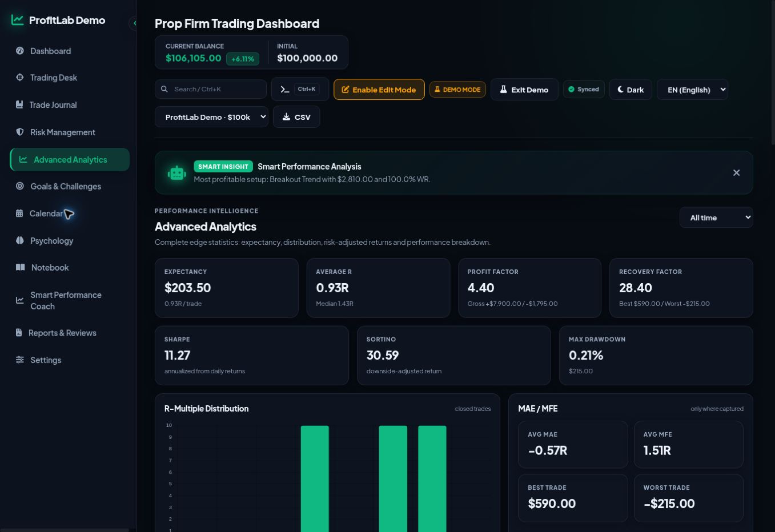The image size is (775, 532).
Task: Click the Best Trade $590.00 tile
Action: (x=573, y=498)
